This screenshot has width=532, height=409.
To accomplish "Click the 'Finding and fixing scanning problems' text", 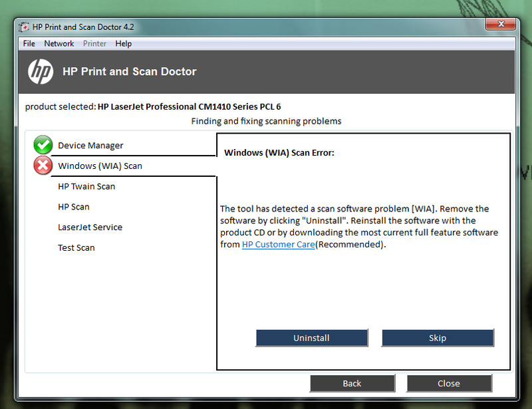I will point(267,121).
